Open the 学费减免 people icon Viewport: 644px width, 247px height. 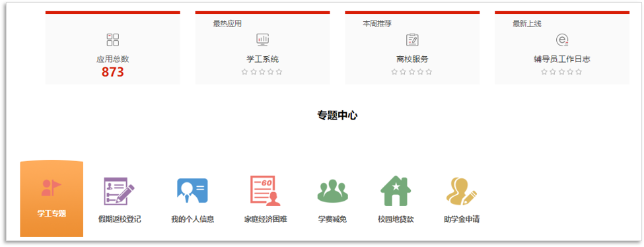[x=333, y=191]
